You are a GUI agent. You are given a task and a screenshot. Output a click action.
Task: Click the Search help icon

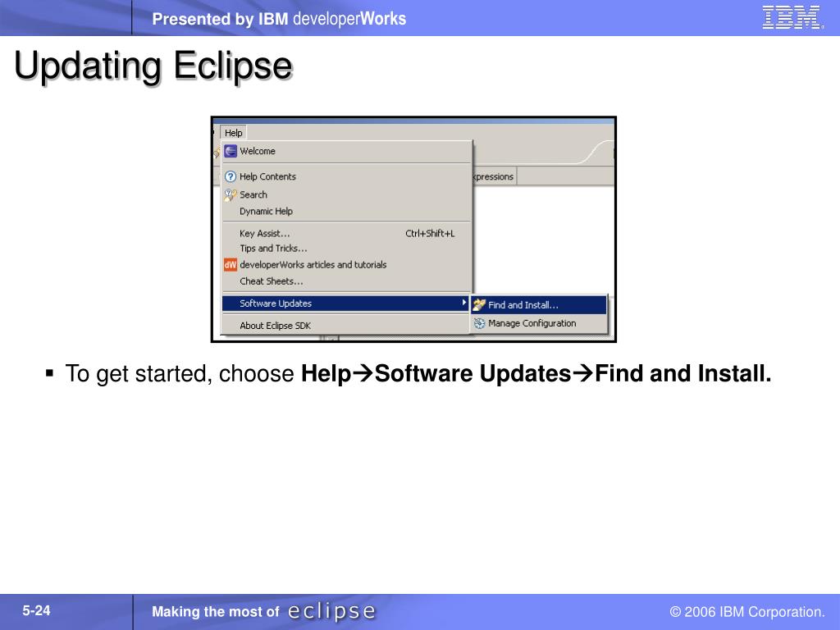pyautogui.click(x=231, y=194)
